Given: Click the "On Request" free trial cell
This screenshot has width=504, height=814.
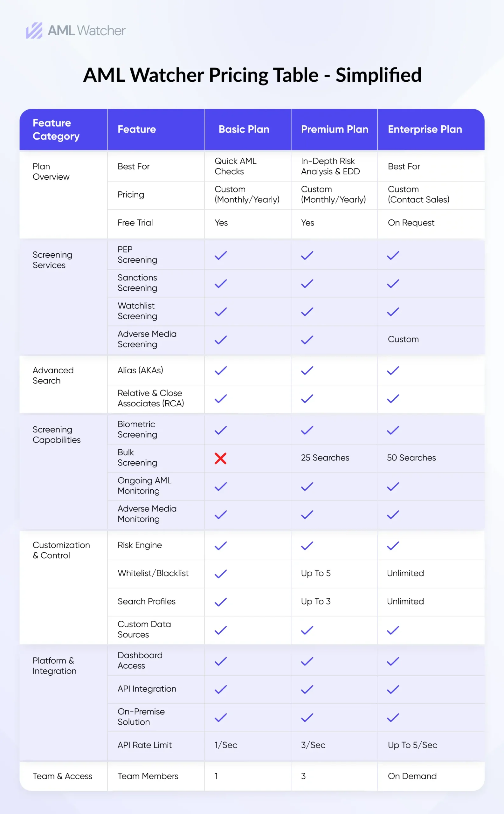Looking at the screenshot, I should (x=411, y=223).
